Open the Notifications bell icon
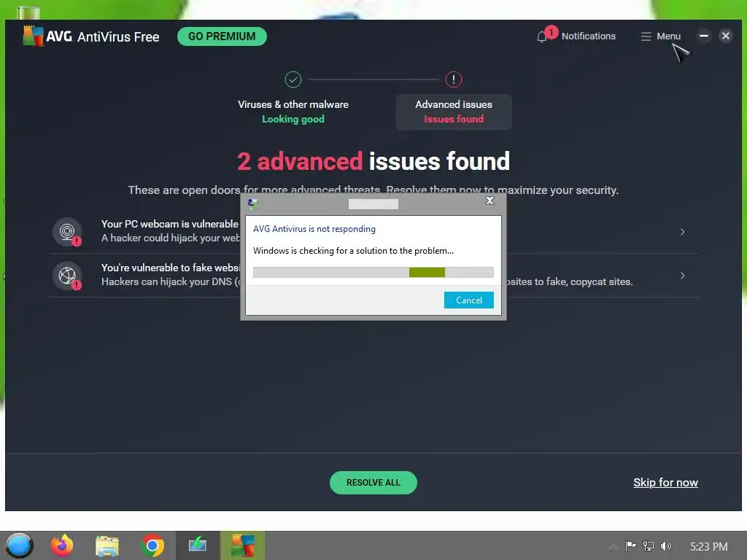 [542, 36]
